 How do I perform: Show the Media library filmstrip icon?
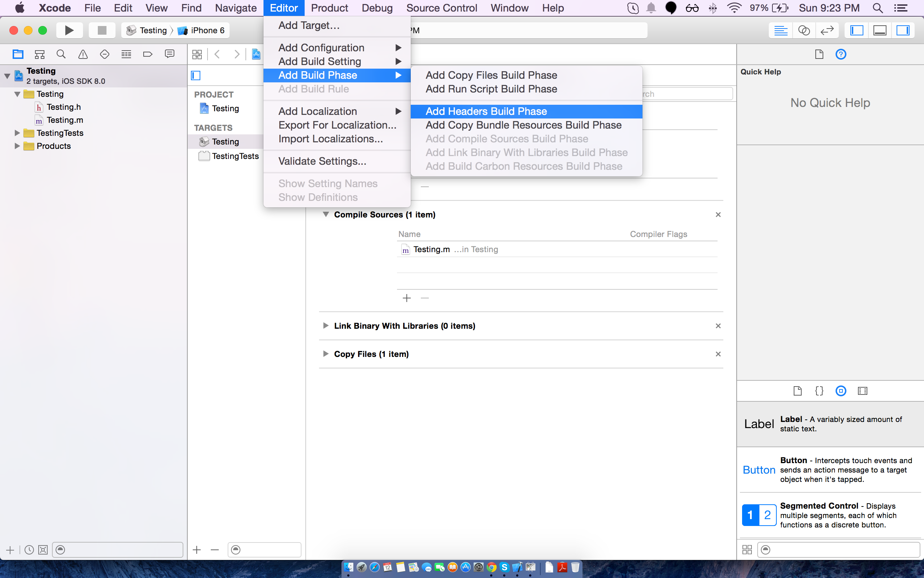tap(863, 391)
